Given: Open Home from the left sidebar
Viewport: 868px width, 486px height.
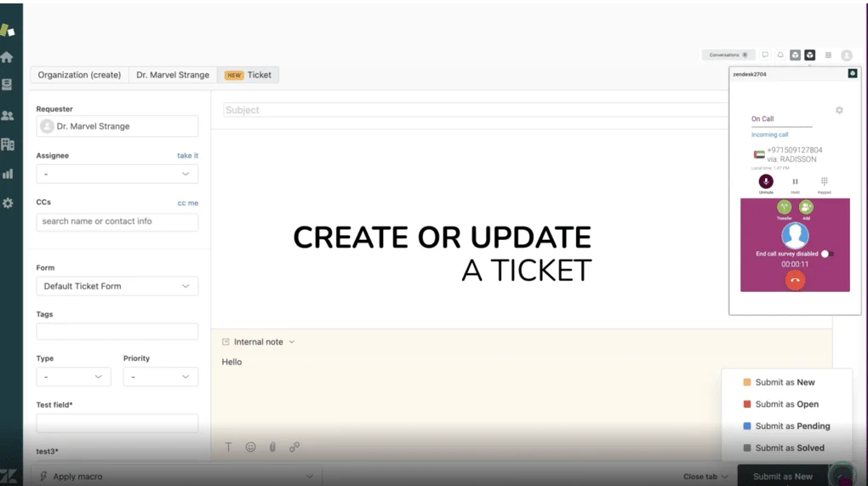Looking at the screenshot, I should point(8,57).
